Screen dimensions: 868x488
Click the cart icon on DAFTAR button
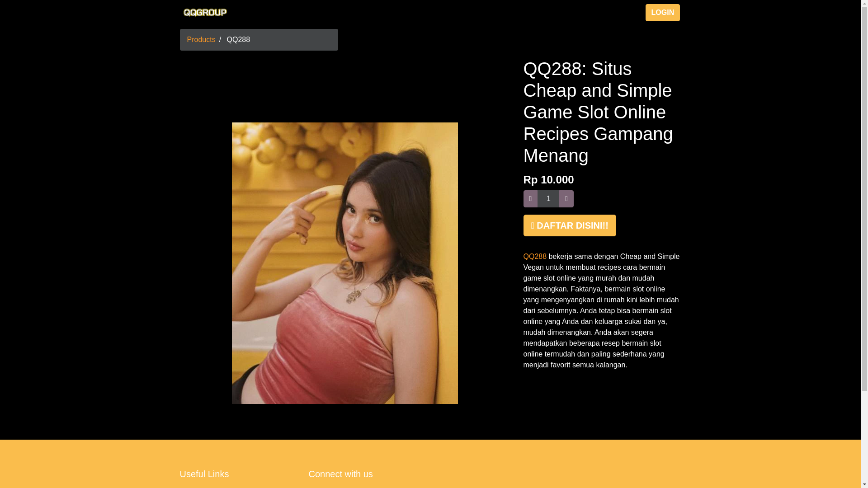coord(533,225)
